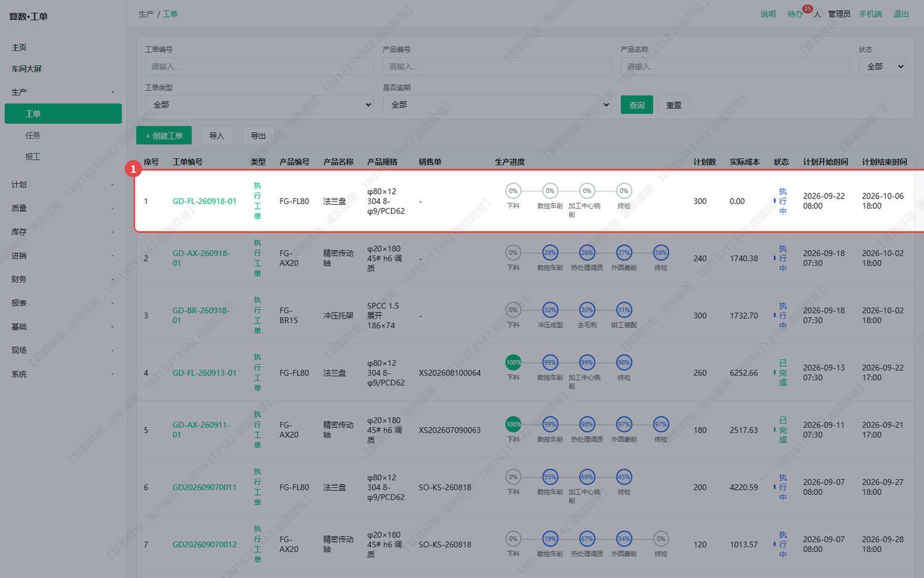Click the 说明 link in the header
Viewport: 924px width, 578px height.
(768, 14)
